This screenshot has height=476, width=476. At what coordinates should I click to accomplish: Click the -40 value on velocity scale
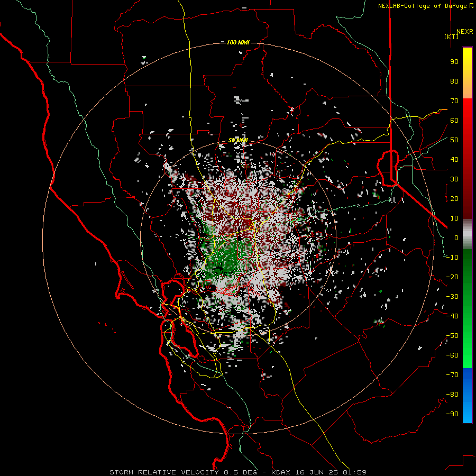tap(452, 316)
